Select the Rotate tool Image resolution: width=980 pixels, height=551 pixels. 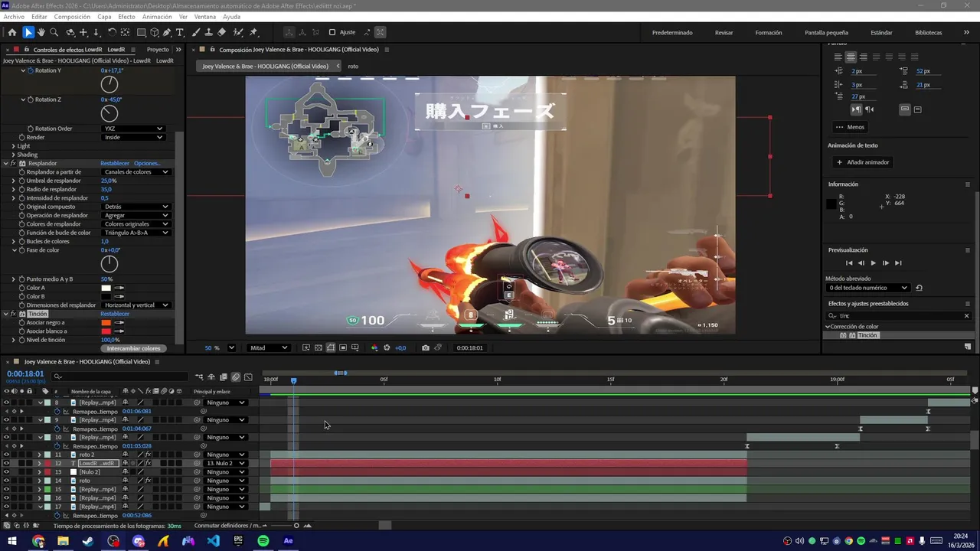click(112, 32)
